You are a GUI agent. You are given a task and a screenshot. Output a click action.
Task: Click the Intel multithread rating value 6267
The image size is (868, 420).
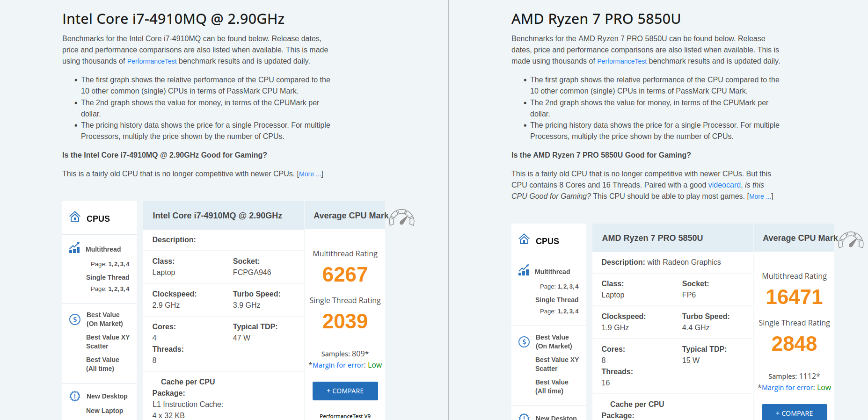click(345, 275)
